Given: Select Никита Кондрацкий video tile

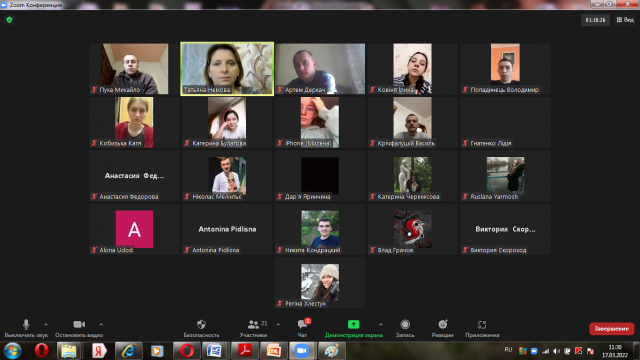Looking at the screenshot, I should tap(320, 229).
